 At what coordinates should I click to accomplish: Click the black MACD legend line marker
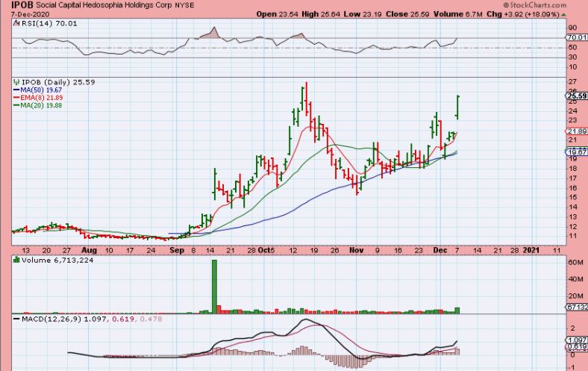point(16,319)
